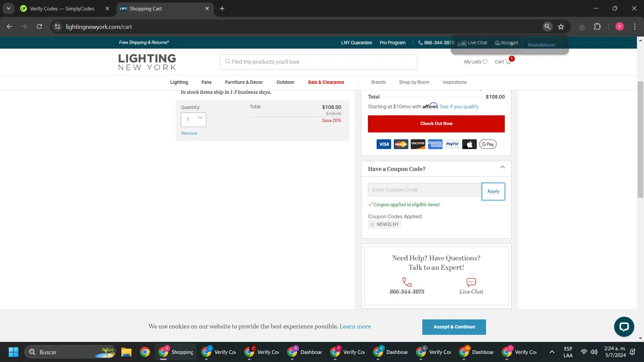Screen dimensions: 644x362
Task: Open File Explorer from taskbar
Action: [x=126, y=352]
